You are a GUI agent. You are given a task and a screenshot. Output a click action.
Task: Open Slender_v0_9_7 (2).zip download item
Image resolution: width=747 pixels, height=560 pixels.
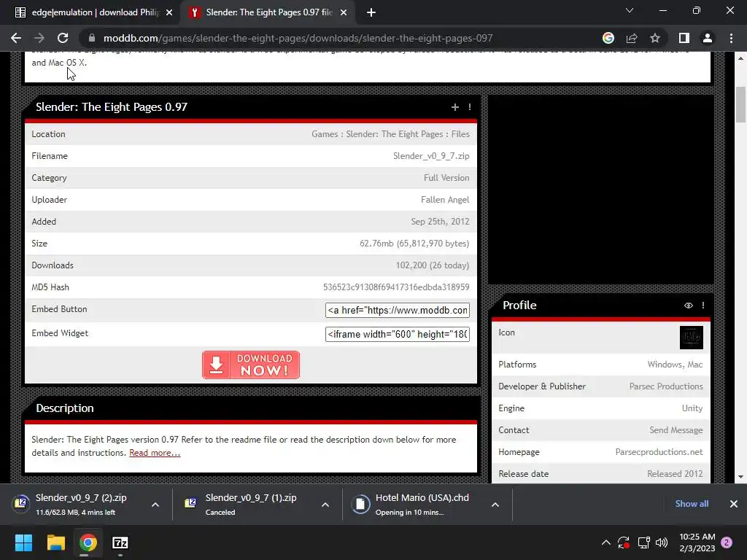click(x=75, y=505)
